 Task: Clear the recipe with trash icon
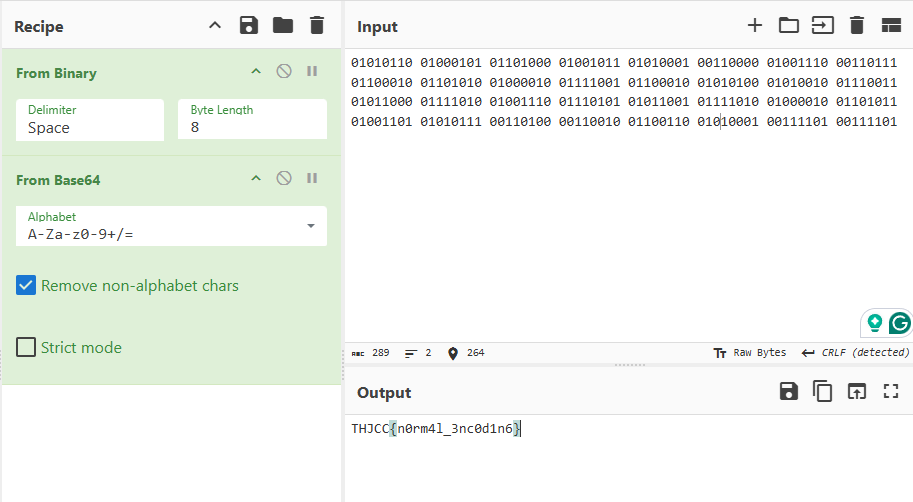coord(317,26)
